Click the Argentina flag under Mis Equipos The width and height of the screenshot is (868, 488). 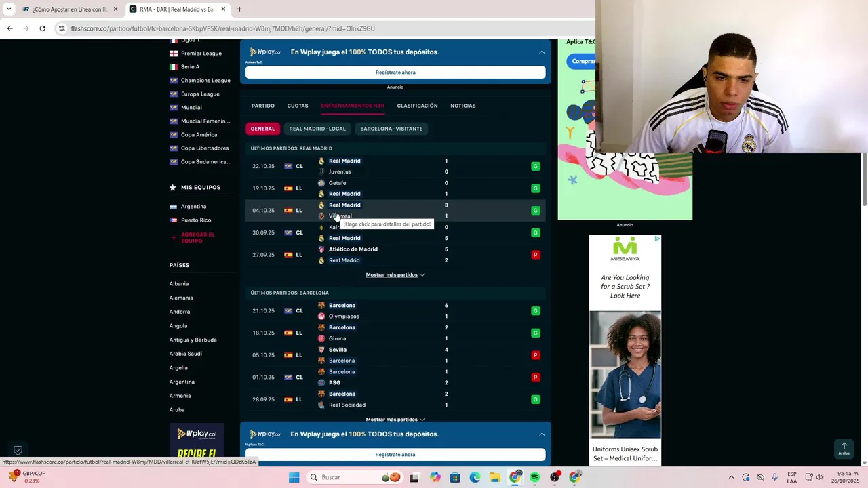(x=174, y=207)
